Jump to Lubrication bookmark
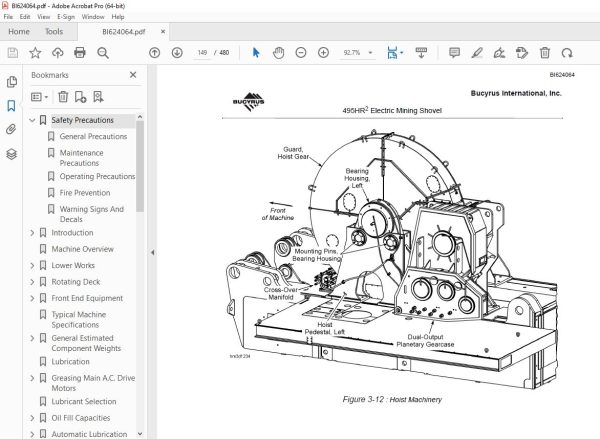Screen dimensions: 600x439 (70, 362)
